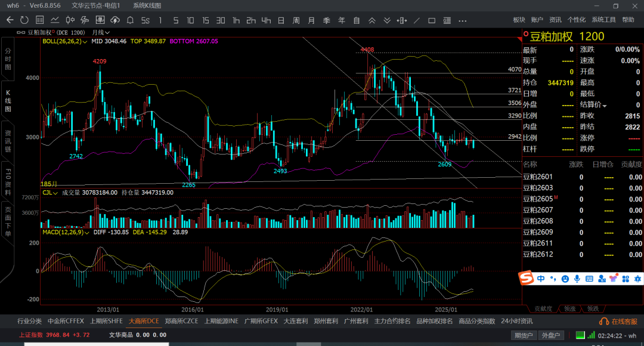
Task: Toggle Sogou input language 中 button
Action: 540,279
